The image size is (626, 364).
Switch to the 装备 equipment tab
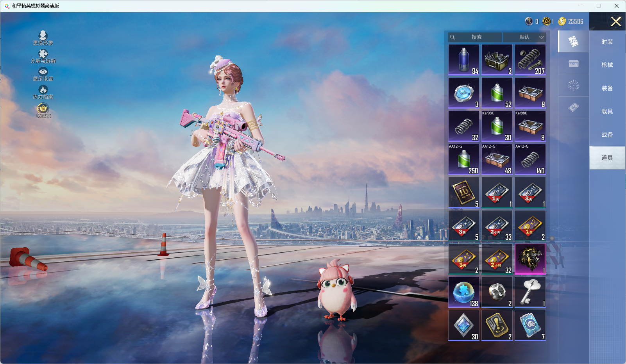click(607, 88)
